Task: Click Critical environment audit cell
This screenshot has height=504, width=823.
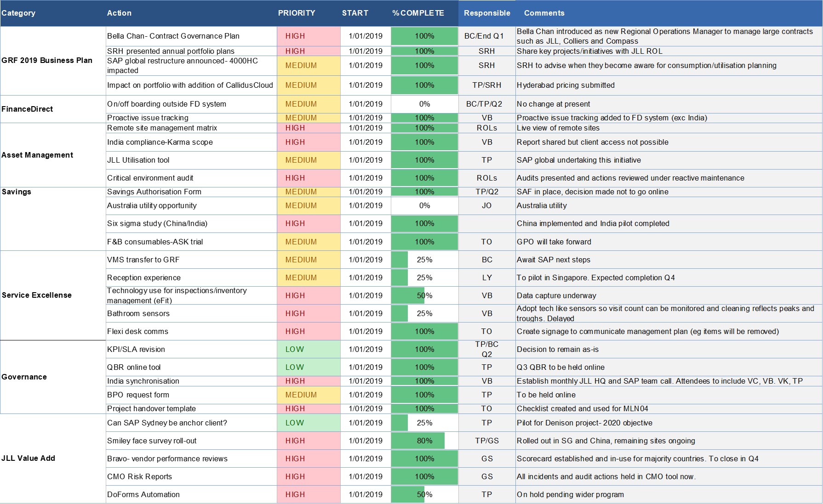Action: click(191, 178)
